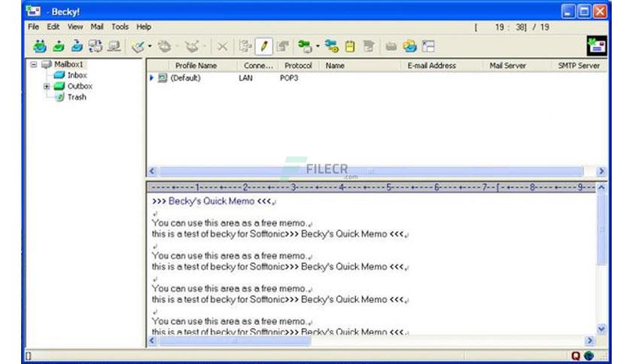Click the Protocol column header

[298, 65]
